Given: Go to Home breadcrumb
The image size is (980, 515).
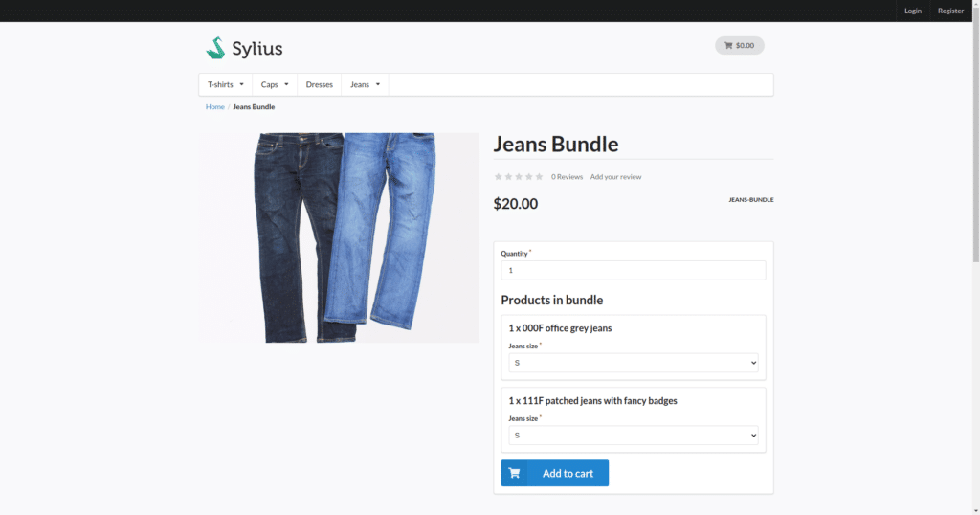Looking at the screenshot, I should tap(215, 107).
